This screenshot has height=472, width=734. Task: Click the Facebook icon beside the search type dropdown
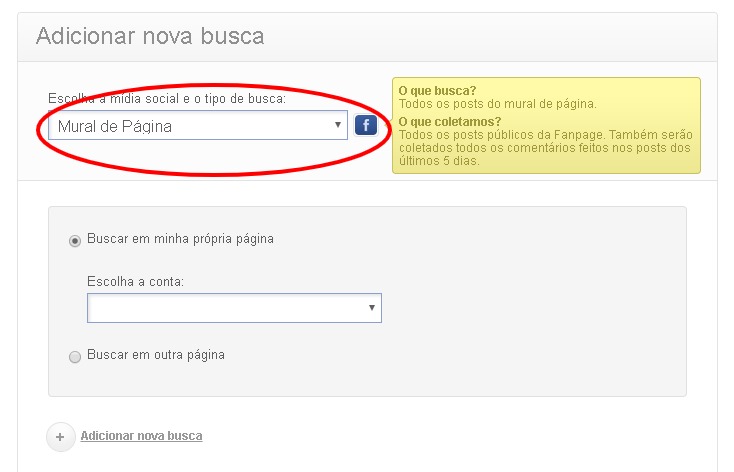pyautogui.click(x=366, y=125)
